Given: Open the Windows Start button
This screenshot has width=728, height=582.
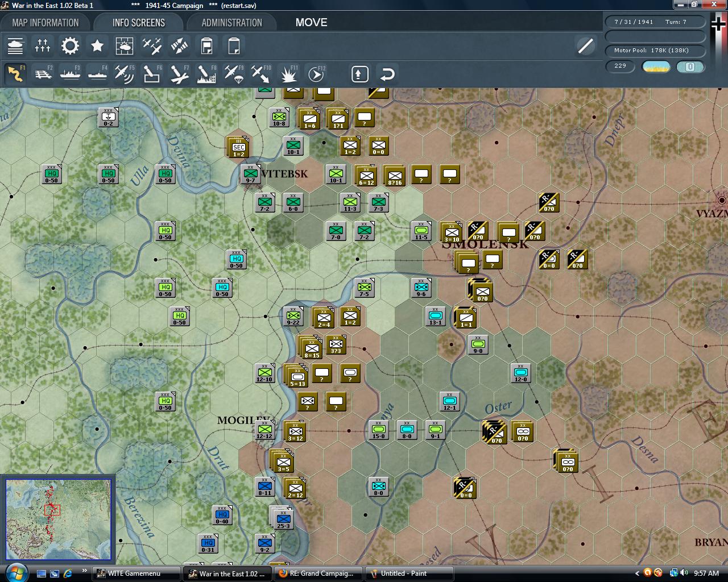Looking at the screenshot, I should [x=15, y=572].
